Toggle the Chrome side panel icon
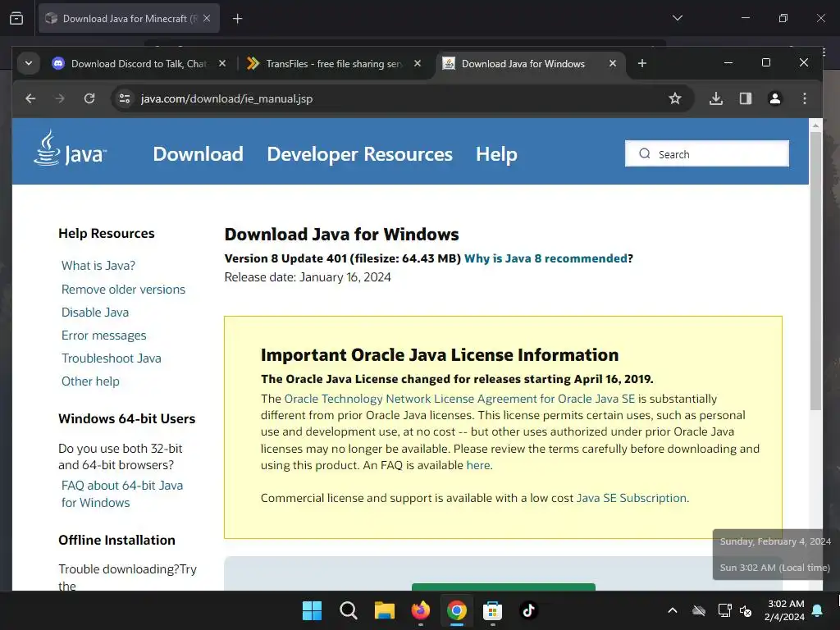 (x=745, y=98)
